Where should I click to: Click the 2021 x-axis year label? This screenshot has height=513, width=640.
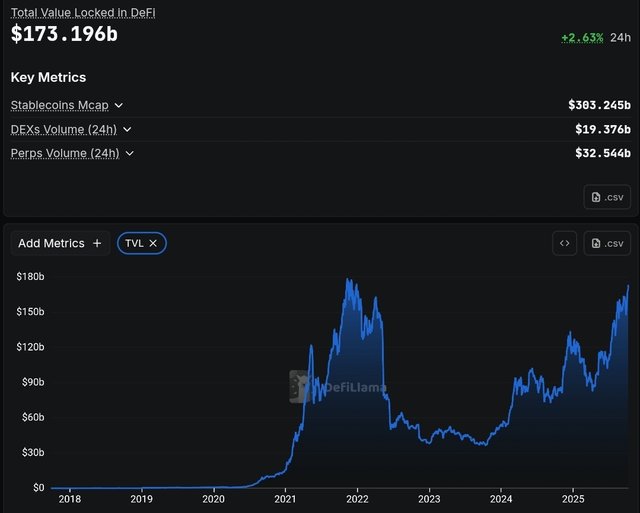(x=286, y=498)
